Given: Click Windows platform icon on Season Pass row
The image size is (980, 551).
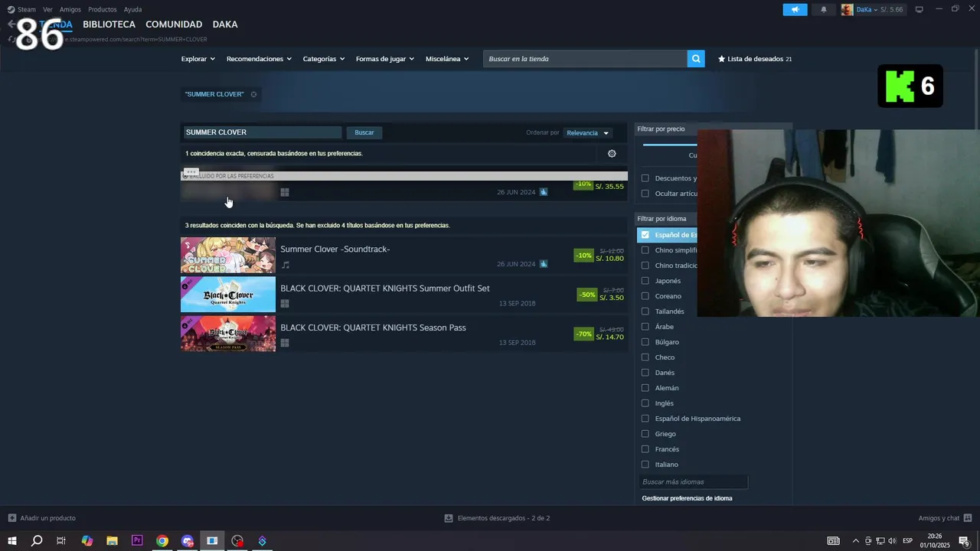Looking at the screenshot, I should click(285, 343).
